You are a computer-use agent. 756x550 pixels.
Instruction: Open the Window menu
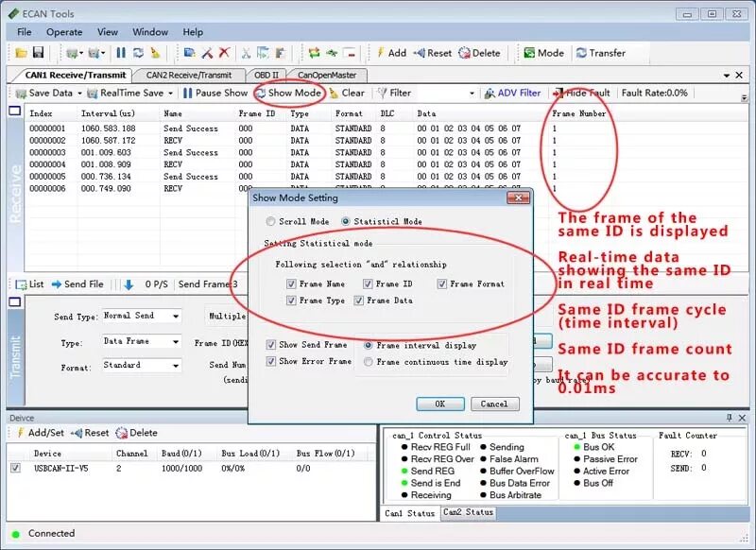pos(150,32)
